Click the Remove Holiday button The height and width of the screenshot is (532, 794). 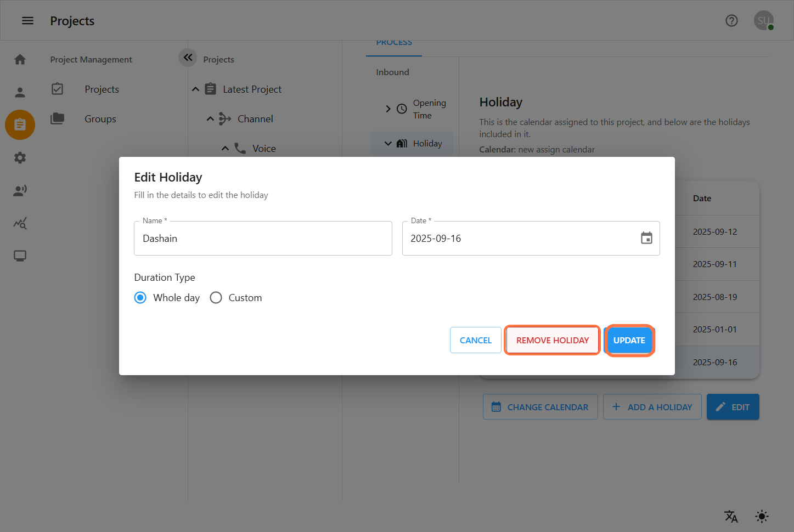click(552, 340)
